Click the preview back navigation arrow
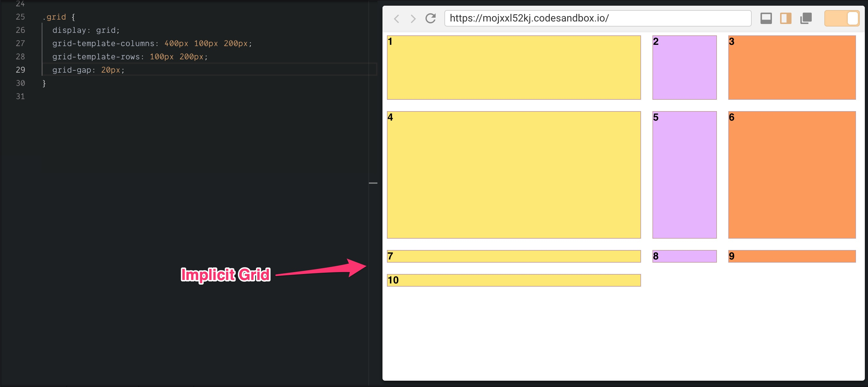 (397, 19)
